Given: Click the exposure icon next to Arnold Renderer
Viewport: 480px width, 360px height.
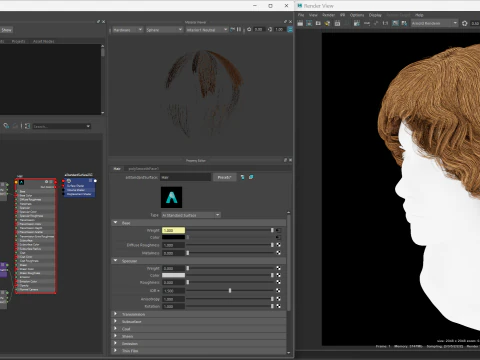Looking at the screenshot, I should point(465,23).
